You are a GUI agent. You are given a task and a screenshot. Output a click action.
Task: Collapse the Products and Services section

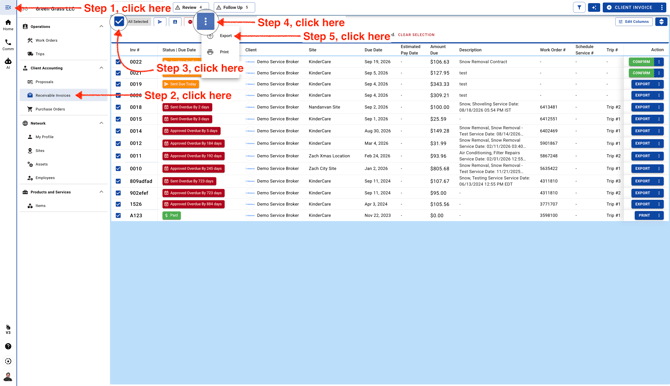pyautogui.click(x=101, y=192)
